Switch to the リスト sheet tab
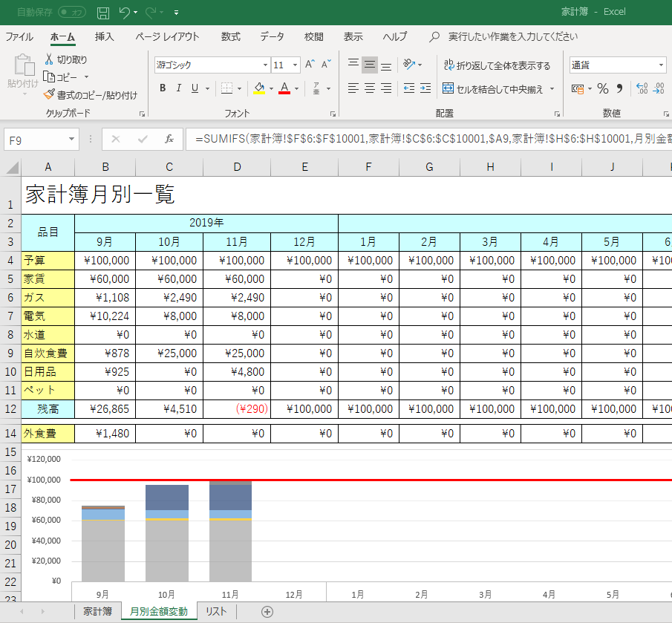Viewport: 672px width, 623px height. click(216, 611)
